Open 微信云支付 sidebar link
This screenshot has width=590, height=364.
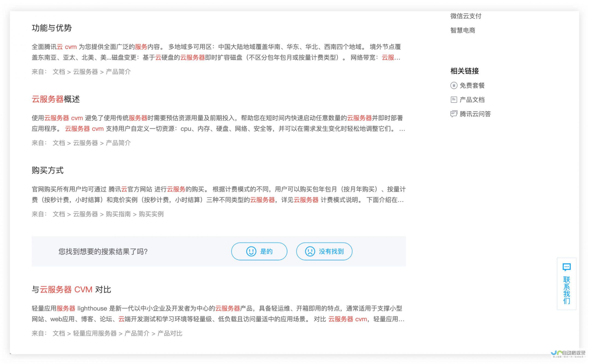coord(466,16)
